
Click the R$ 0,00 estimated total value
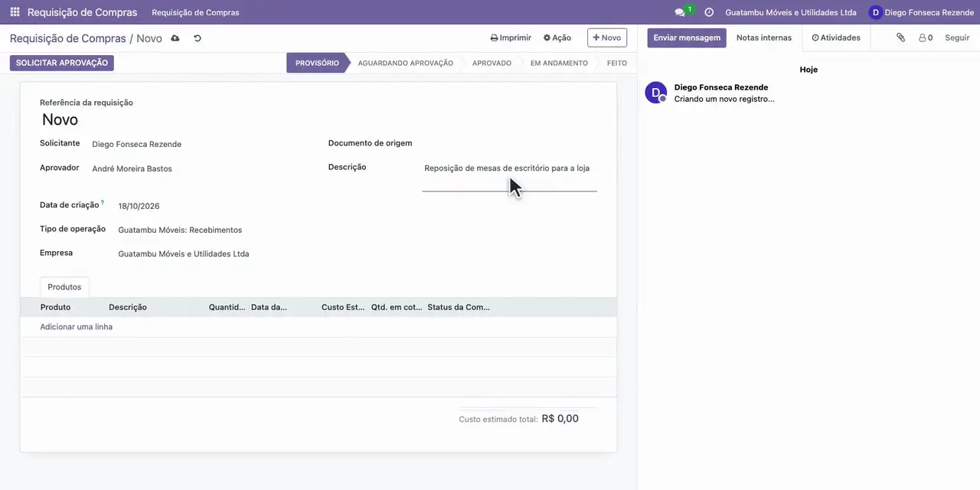(x=560, y=419)
